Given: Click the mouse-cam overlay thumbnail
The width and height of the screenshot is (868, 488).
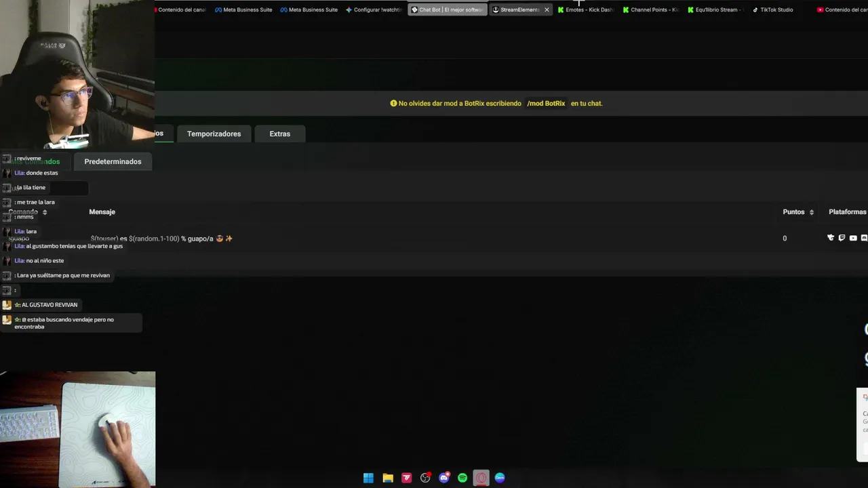Looking at the screenshot, I should click(x=77, y=429).
